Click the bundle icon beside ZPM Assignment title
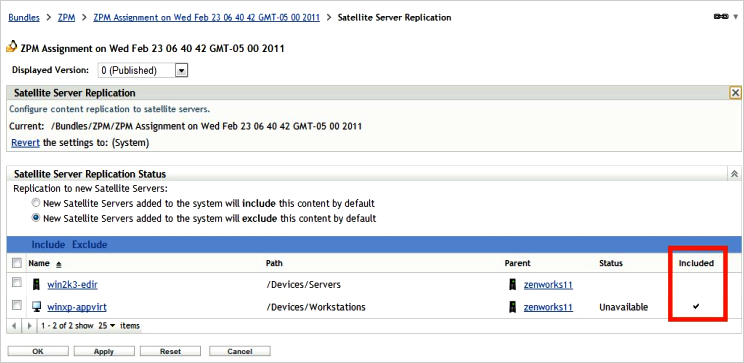Screen dimensions: 744x363 (x=12, y=47)
